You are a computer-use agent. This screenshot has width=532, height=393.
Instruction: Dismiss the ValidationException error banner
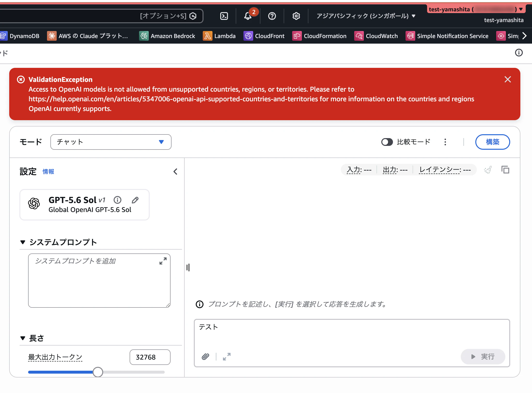click(508, 79)
